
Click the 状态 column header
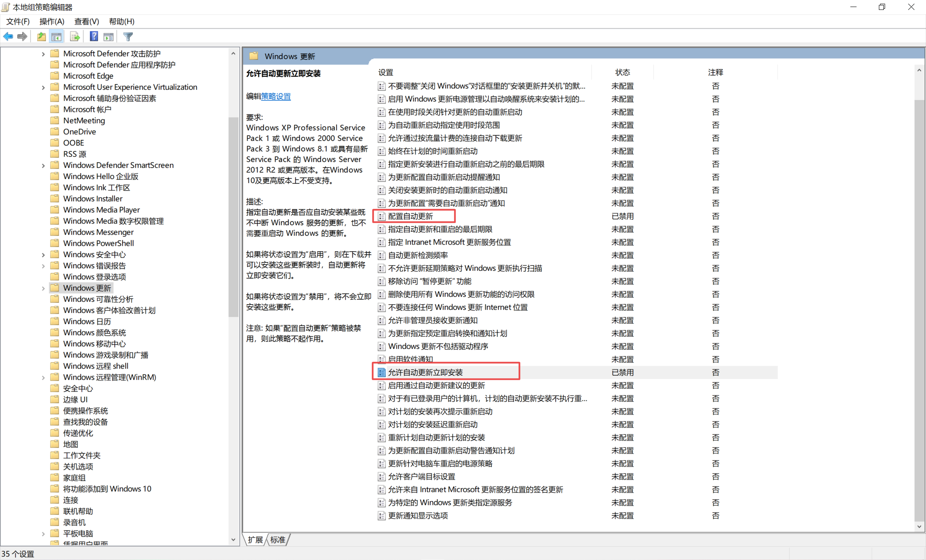coord(622,72)
